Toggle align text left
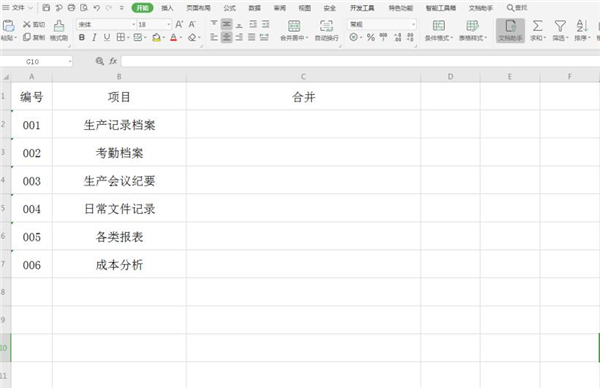 [x=214, y=37]
